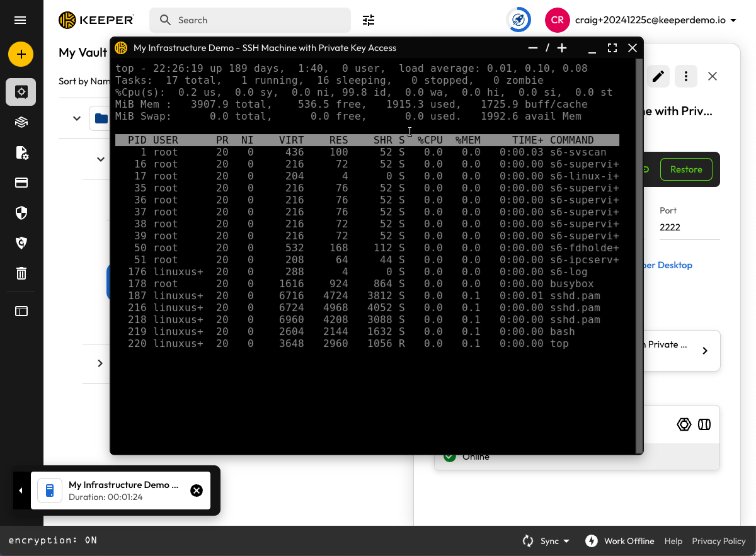Click into the Search field
This screenshot has height=556, width=756.
pyautogui.click(x=258, y=20)
